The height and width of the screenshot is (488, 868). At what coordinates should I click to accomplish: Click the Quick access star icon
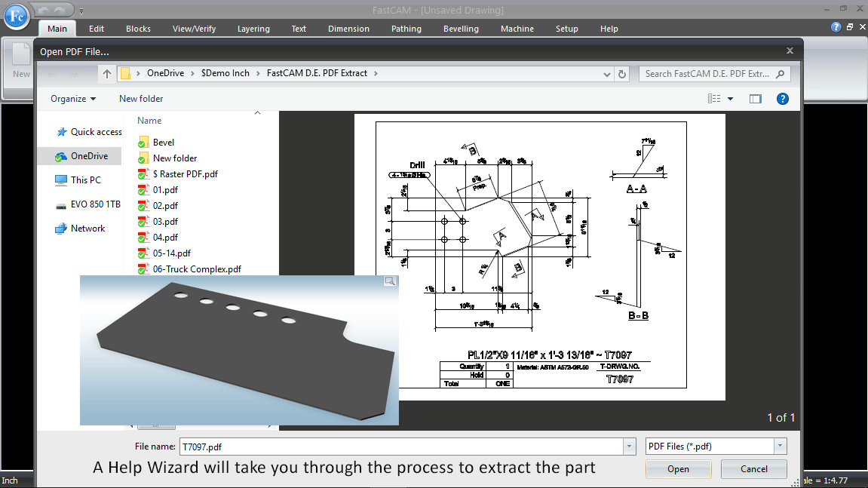coord(61,132)
